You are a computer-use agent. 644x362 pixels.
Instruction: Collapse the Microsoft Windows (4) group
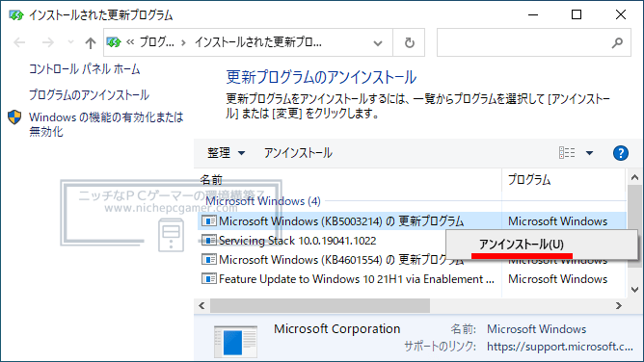click(263, 201)
